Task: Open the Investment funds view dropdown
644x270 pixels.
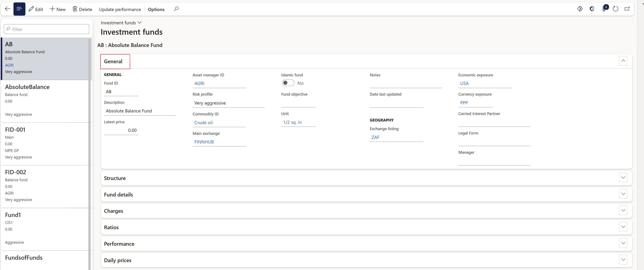Action: (x=121, y=23)
